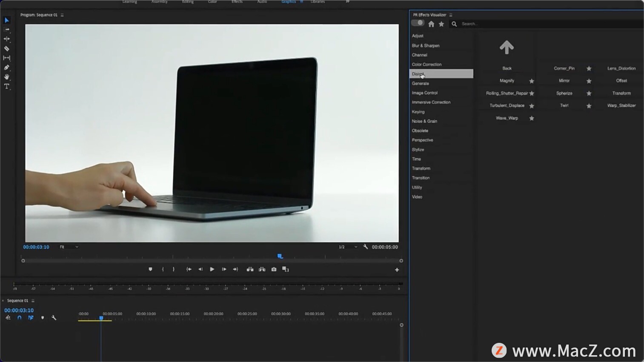Switch to the Color workspace
Viewport: 644px width, 362px height.
tap(212, 2)
